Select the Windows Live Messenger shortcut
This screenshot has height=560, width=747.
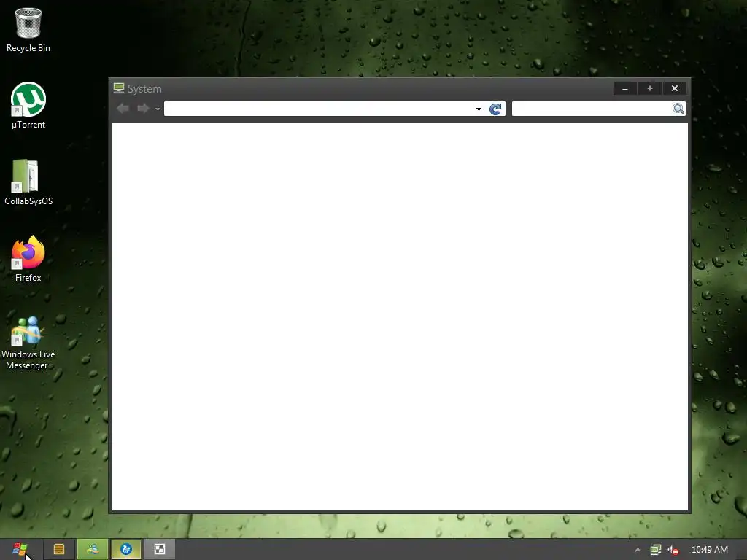(28, 343)
